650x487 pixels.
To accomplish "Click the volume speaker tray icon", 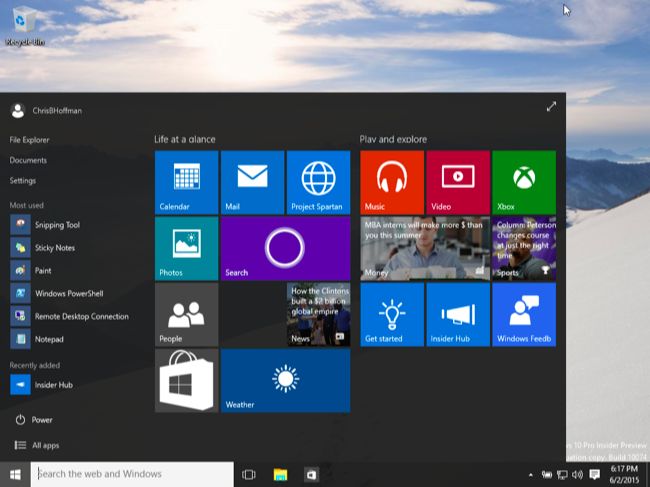I will point(577,475).
